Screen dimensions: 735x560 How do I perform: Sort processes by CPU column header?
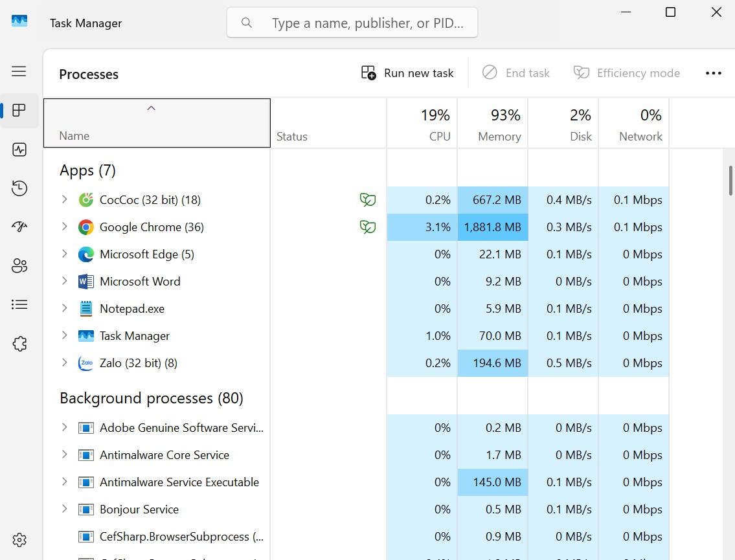point(422,124)
